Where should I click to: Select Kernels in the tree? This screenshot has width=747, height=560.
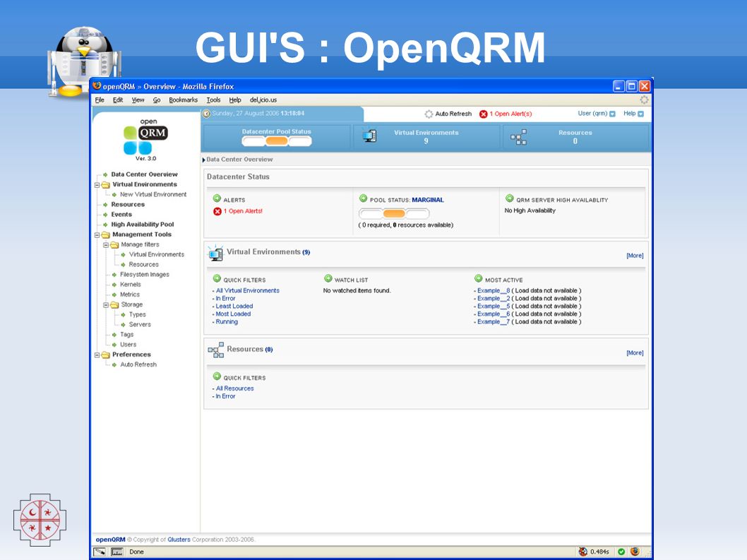(x=131, y=285)
